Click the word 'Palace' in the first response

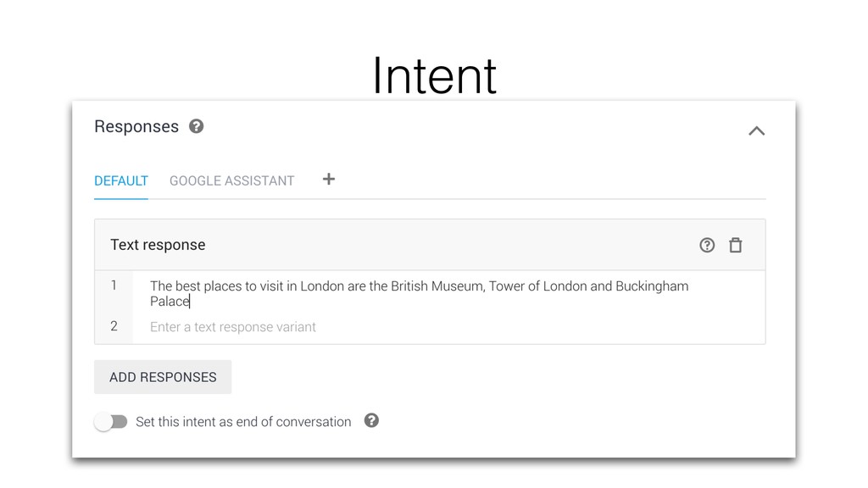click(x=170, y=302)
